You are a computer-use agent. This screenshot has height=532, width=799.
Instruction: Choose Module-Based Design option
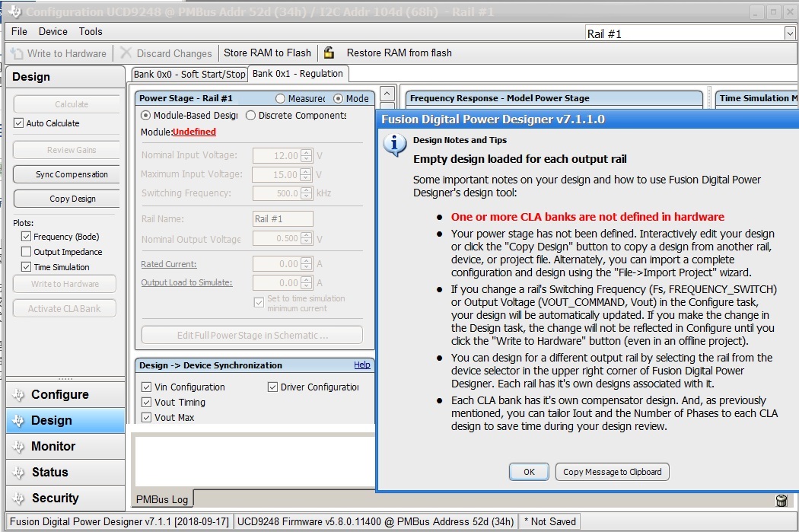point(146,116)
